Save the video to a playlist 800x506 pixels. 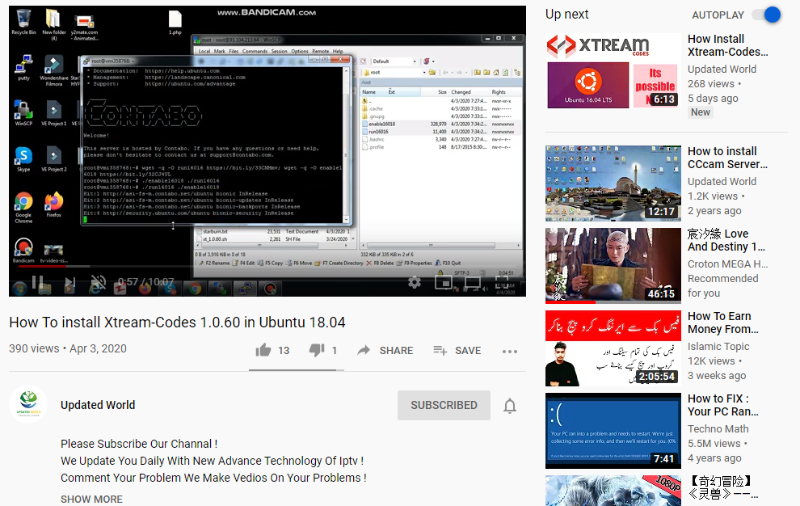(x=457, y=351)
